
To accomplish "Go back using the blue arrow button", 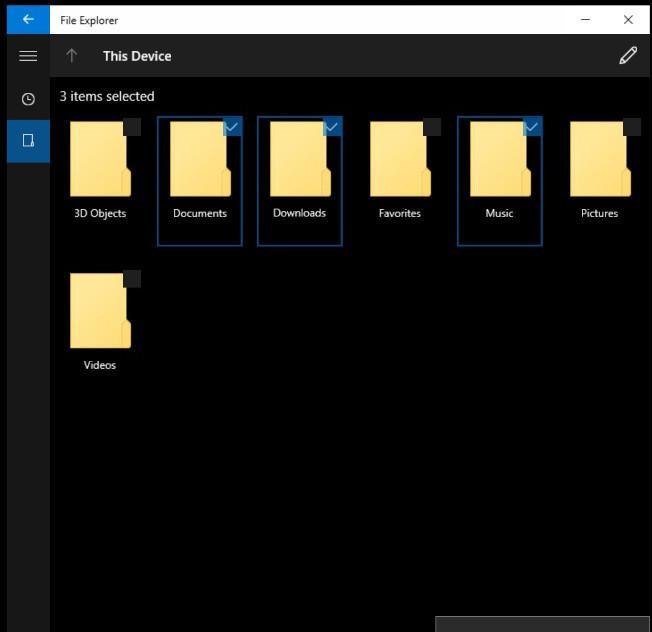I will click(x=28, y=20).
